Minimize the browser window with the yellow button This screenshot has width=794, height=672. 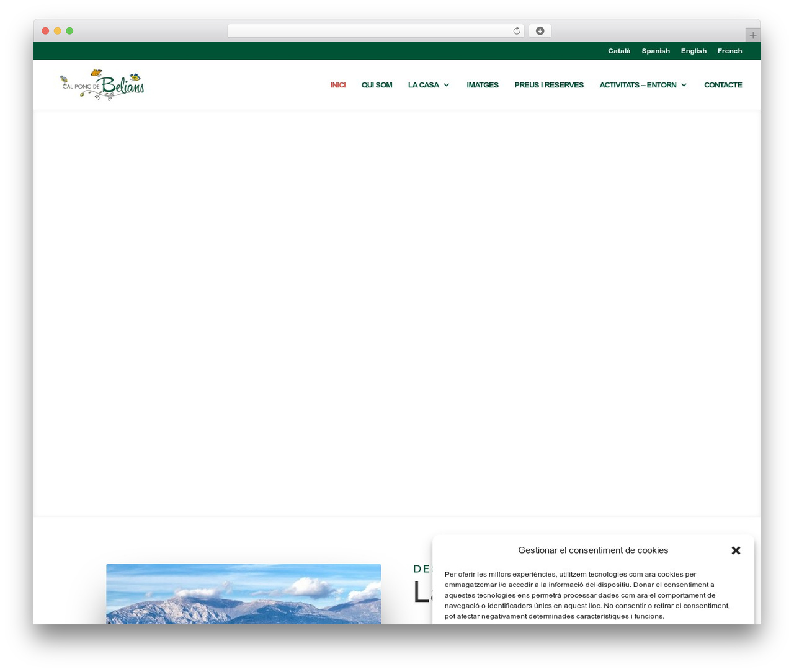[58, 31]
